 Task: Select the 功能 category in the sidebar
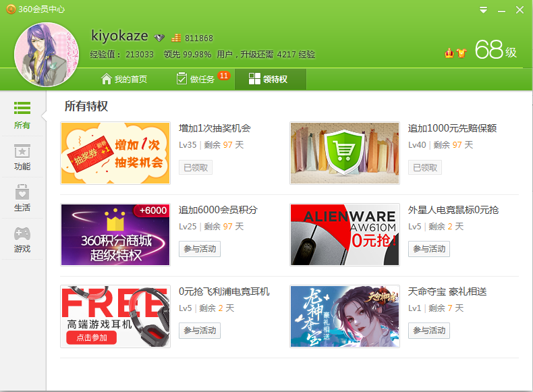[22, 157]
